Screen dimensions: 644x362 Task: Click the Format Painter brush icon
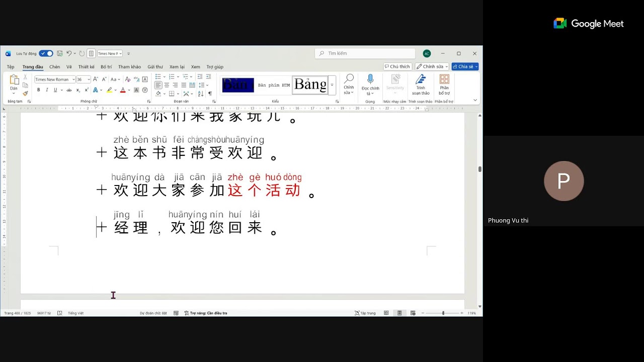25,94
